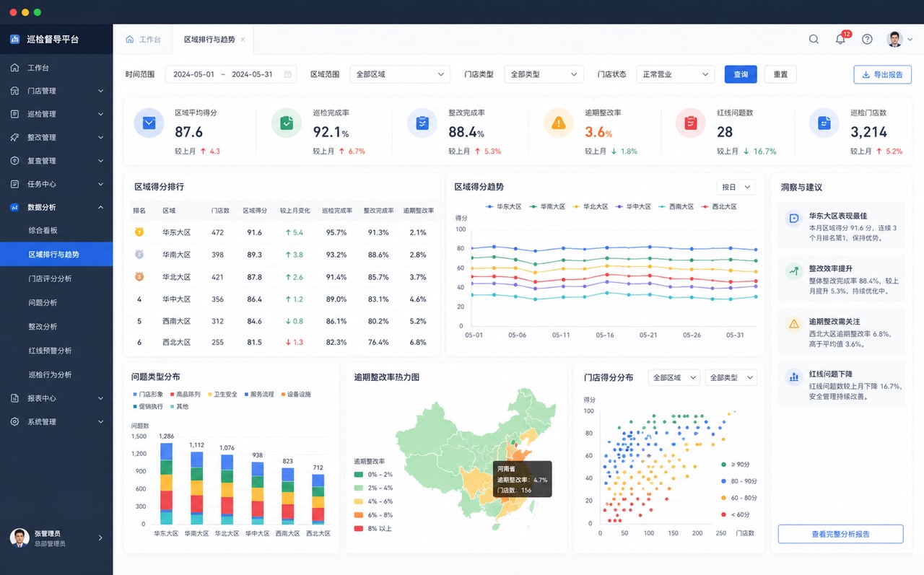924x575 pixels.
Task: Toggle 华中大区 series in trend legend
Action: pyautogui.click(x=634, y=206)
